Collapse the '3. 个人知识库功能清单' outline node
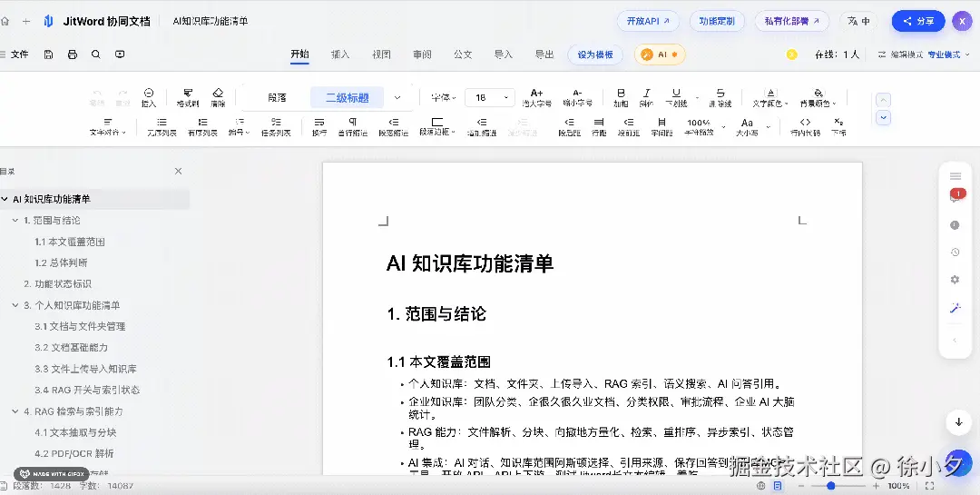This screenshot has height=495, width=980. pyautogui.click(x=15, y=305)
